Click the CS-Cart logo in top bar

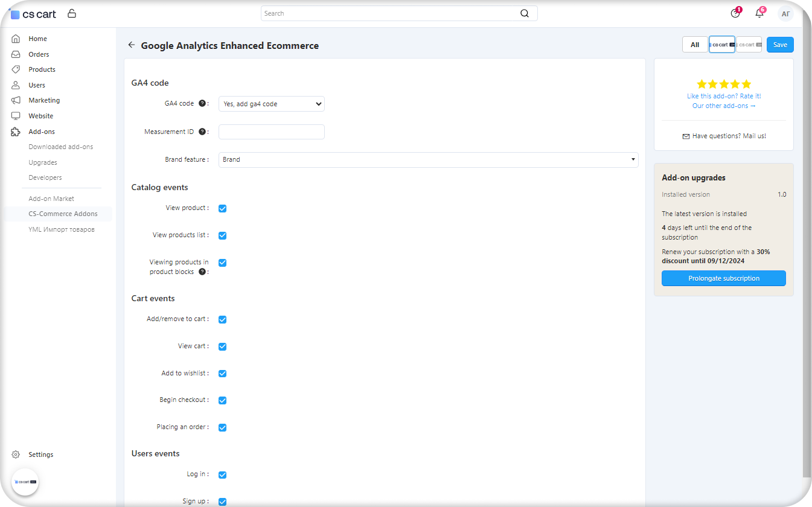33,13
